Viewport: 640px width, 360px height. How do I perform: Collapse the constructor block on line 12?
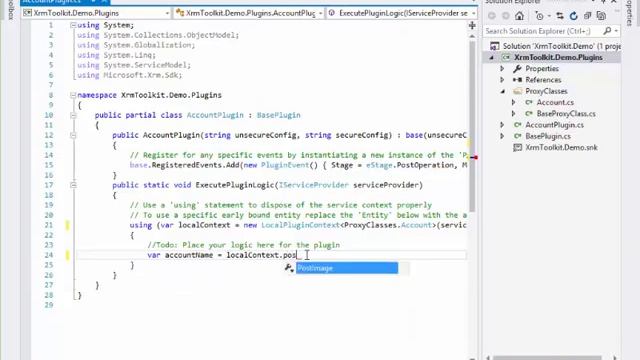73,135
